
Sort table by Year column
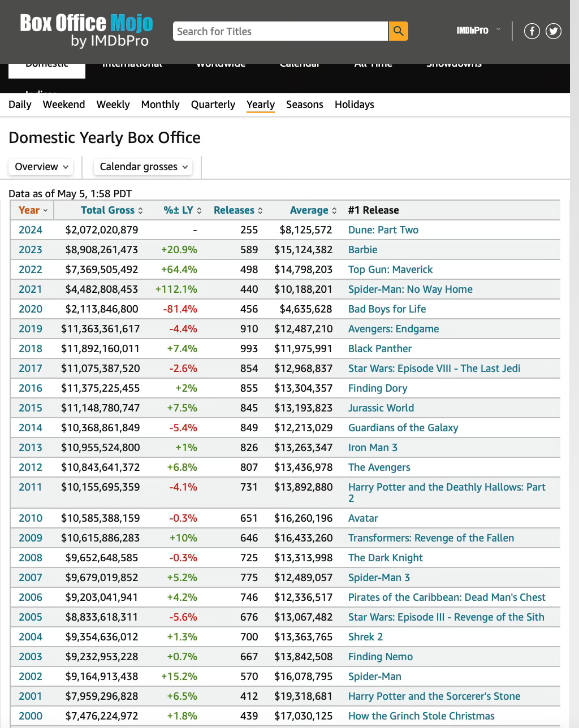coord(32,210)
